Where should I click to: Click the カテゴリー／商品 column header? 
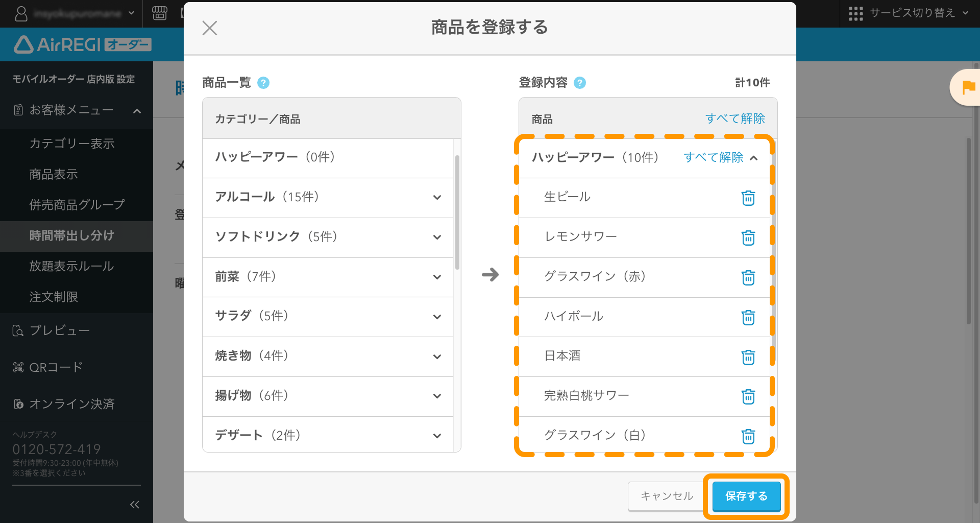tap(258, 119)
